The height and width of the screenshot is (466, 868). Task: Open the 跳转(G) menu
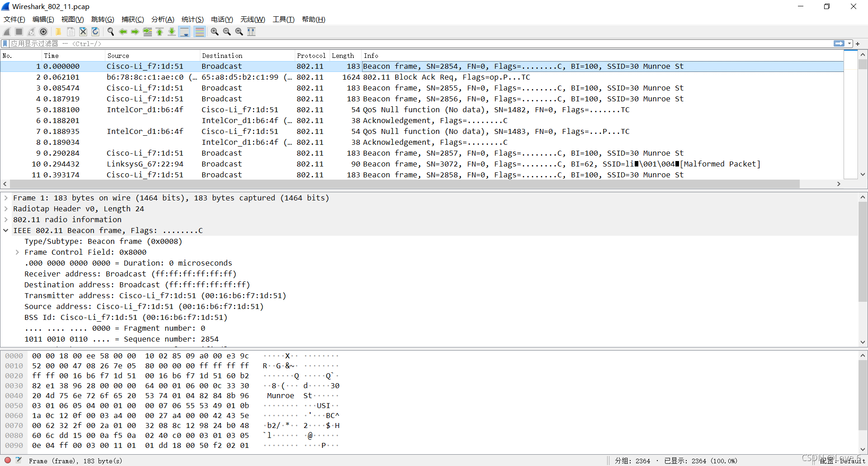tap(103, 19)
